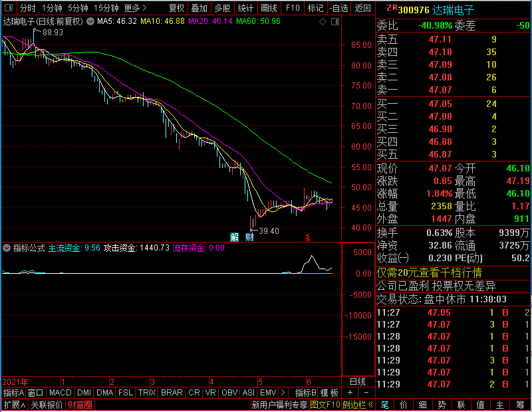
Task: Open the period dropdown beside 达瑞电子(日线,前复权)
Action: [x=90, y=22]
